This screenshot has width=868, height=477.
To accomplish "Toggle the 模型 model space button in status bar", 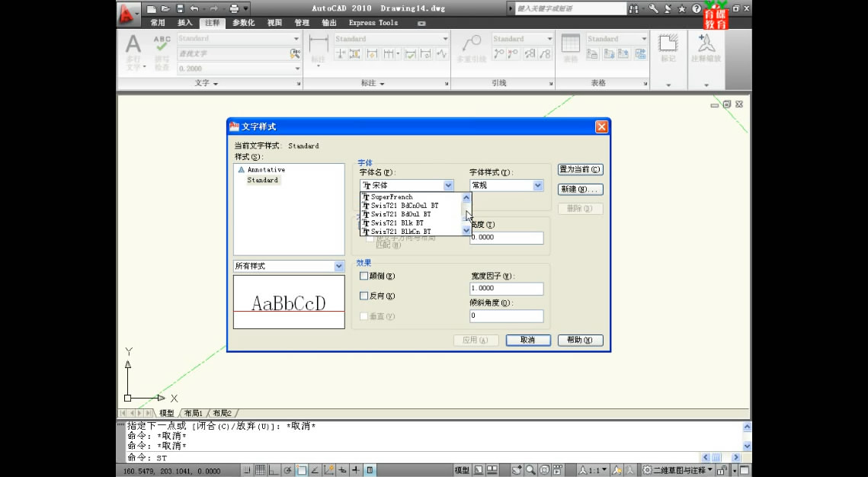I will [x=462, y=470].
